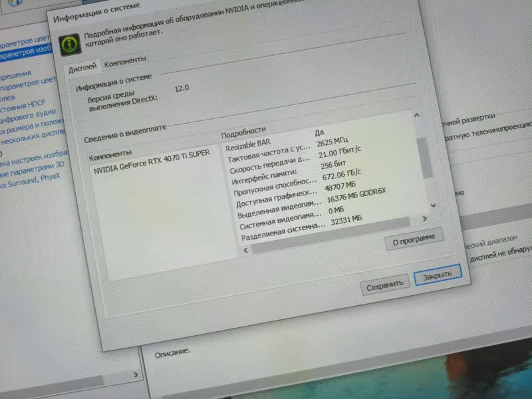Select the highlighted параметров изоб sidebar item
The height and width of the screenshot is (399, 532).
click(x=26, y=53)
